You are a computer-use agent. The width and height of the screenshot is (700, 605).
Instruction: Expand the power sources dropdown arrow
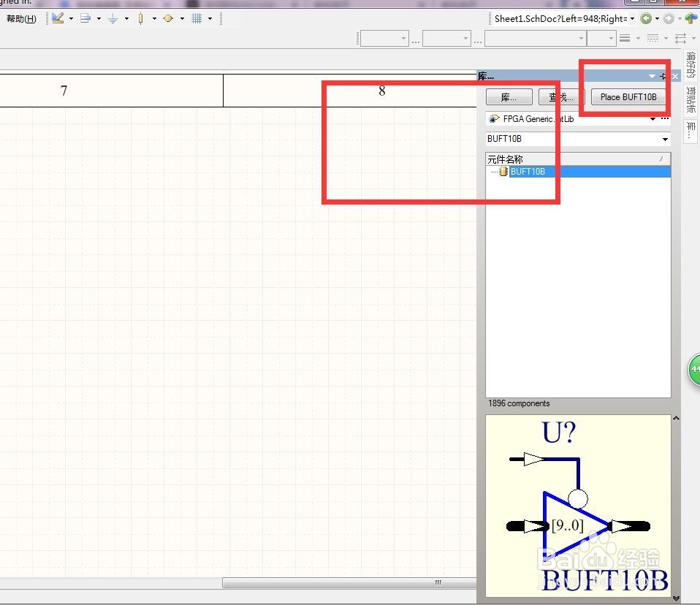tap(127, 19)
